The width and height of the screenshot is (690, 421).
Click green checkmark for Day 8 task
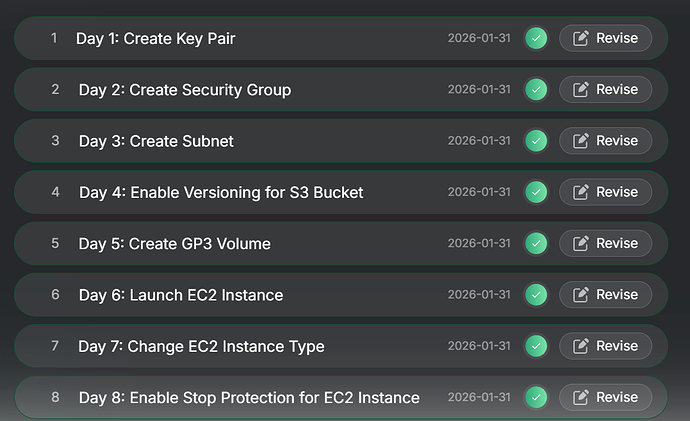[x=537, y=397]
